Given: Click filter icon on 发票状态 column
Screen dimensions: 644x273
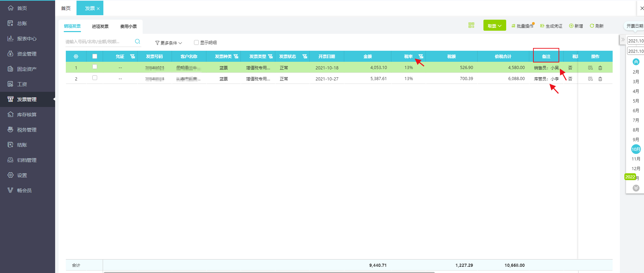Looking at the screenshot, I should click(x=305, y=56).
